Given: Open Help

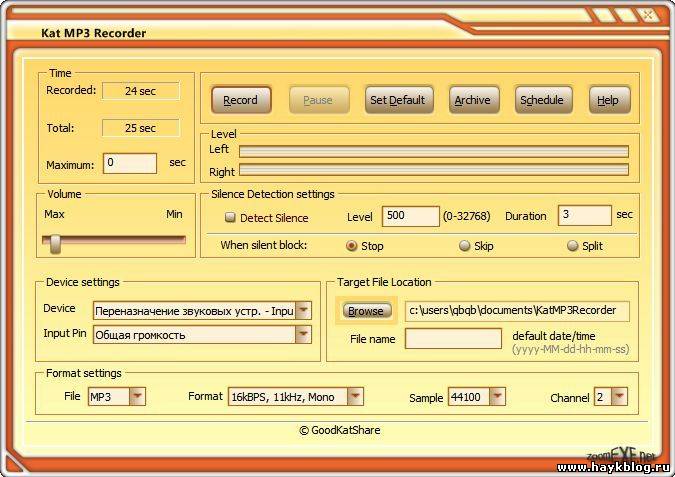Looking at the screenshot, I should click(x=609, y=100).
